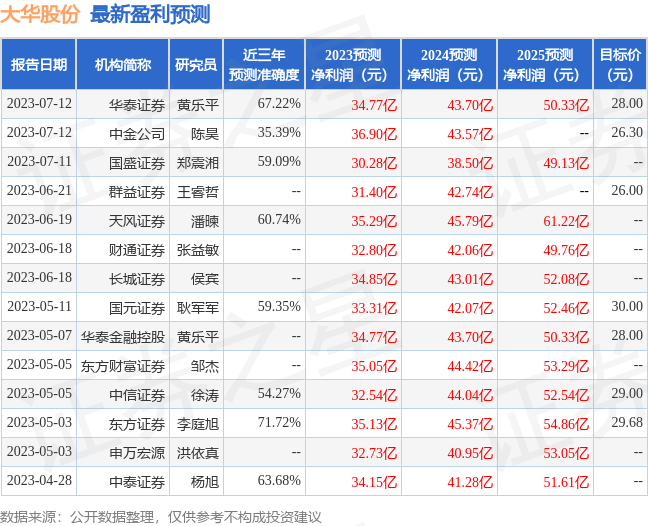Image resolution: width=648 pixels, height=526 pixels.
Task: Click the 最新盈利预测 heading
Action: (x=150, y=14)
